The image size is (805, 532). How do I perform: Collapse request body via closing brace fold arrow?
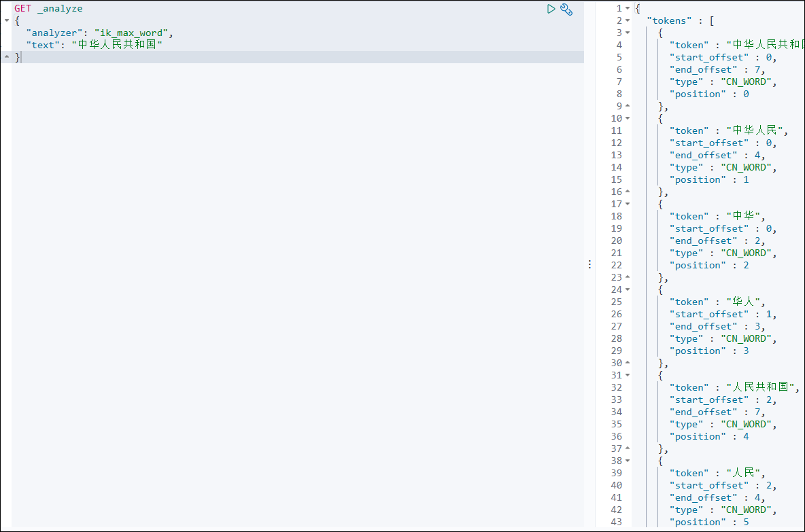coord(7,57)
